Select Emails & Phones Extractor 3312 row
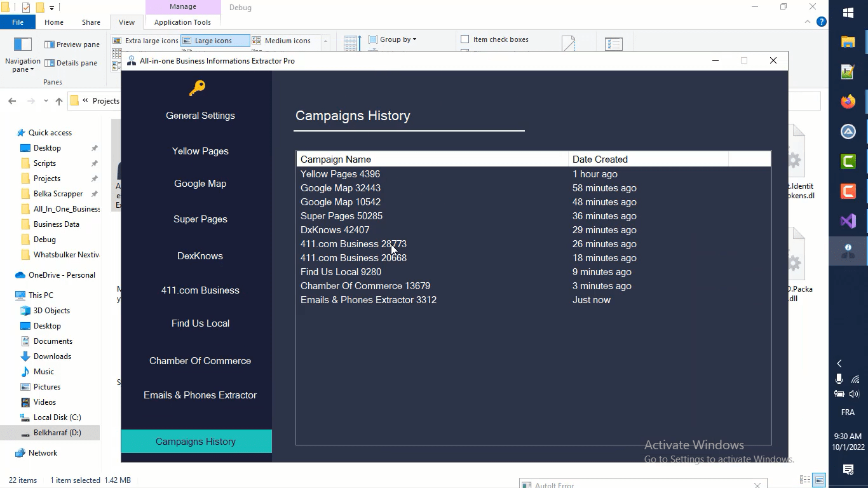The width and height of the screenshot is (868, 488). [534, 300]
